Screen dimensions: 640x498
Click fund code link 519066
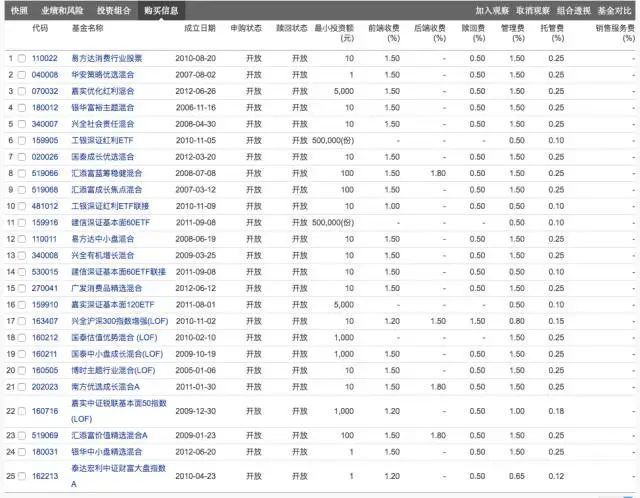45,173
